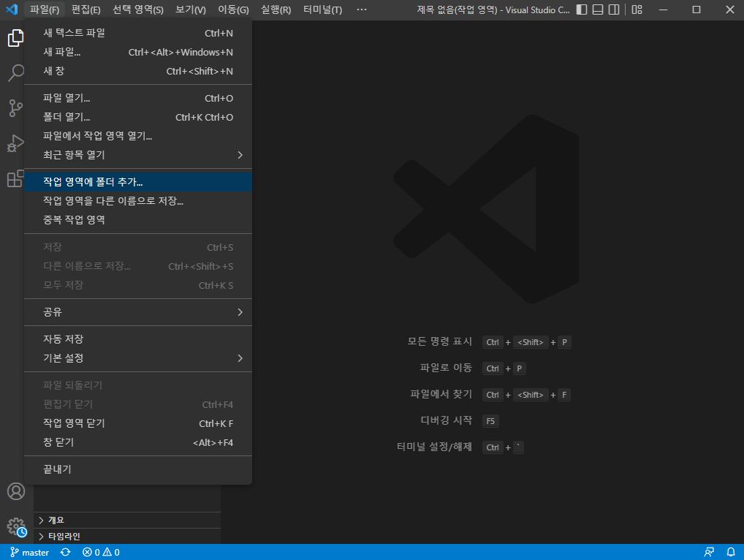Select 중복 작업 영역 menu entry
This screenshot has width=744, height=560.
pyautogui.click(x=138, y=220)
